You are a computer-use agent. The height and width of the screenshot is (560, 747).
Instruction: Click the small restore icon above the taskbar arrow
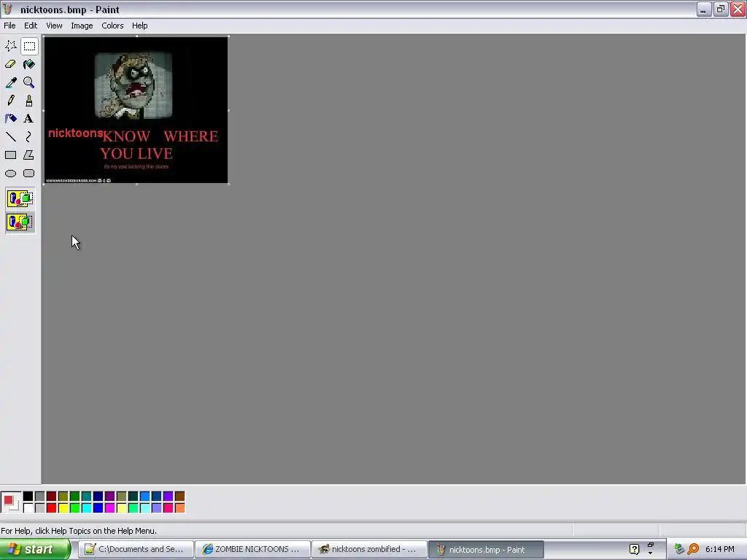[x=650, y=545]
